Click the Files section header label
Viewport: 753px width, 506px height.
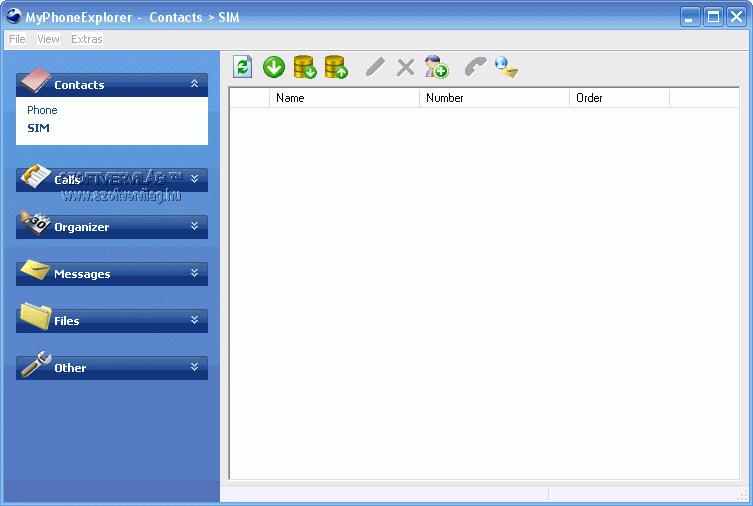(67, 321)
